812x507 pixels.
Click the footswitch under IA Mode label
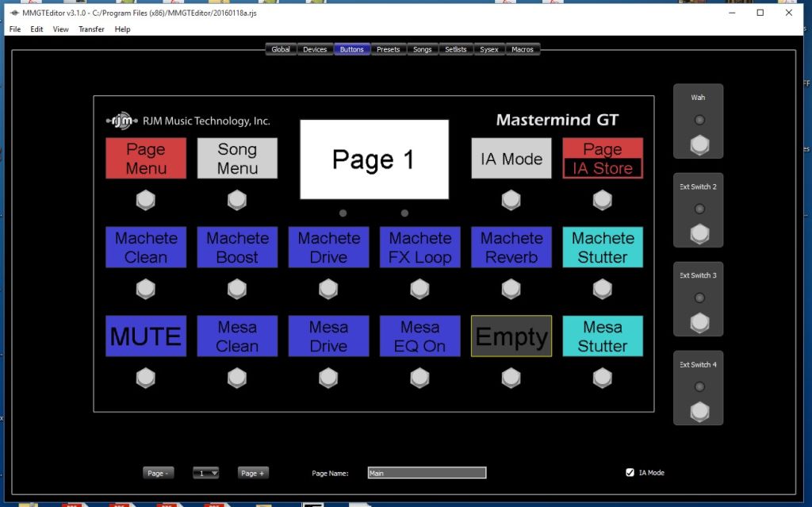point(511,200)
